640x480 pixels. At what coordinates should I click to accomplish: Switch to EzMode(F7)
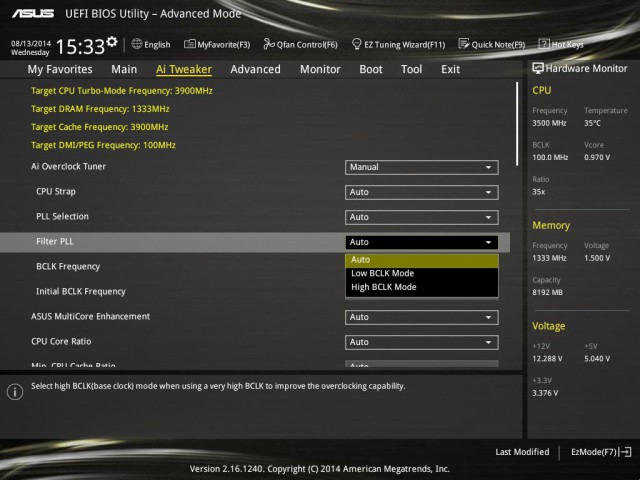[x=601, y=452]
